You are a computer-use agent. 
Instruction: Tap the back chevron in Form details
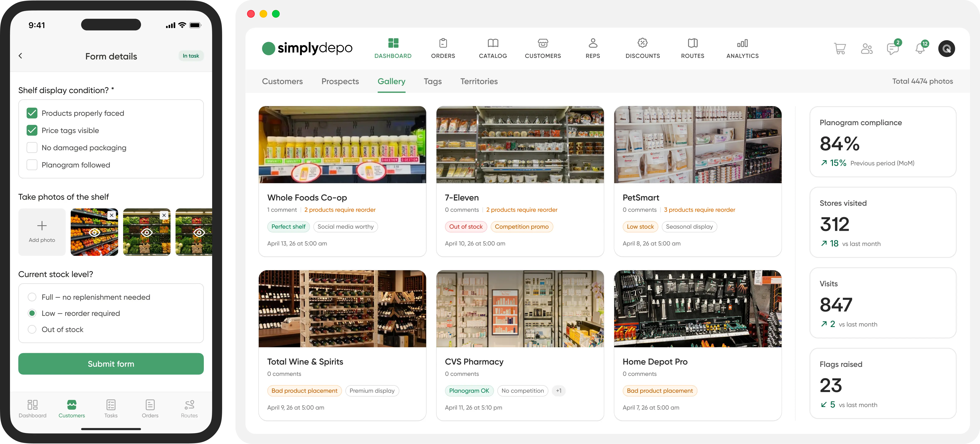[21, 56]
